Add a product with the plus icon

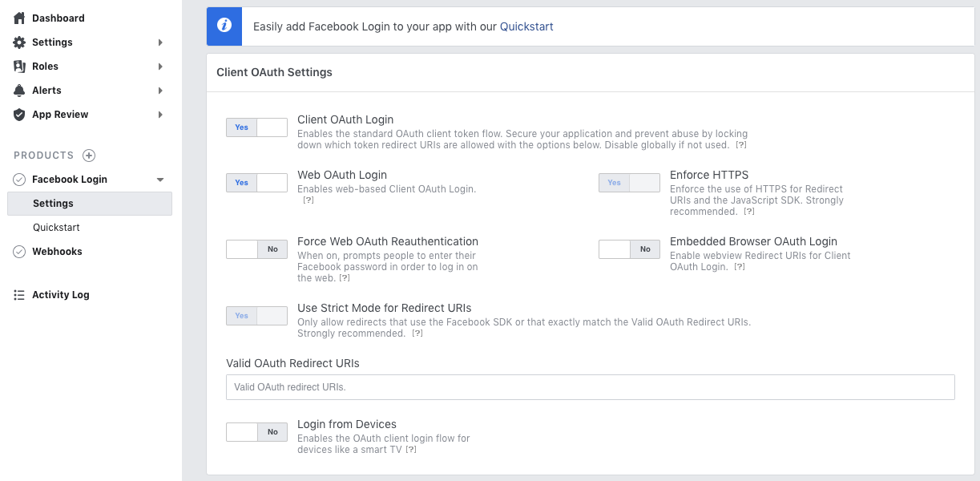pos(89,156)
